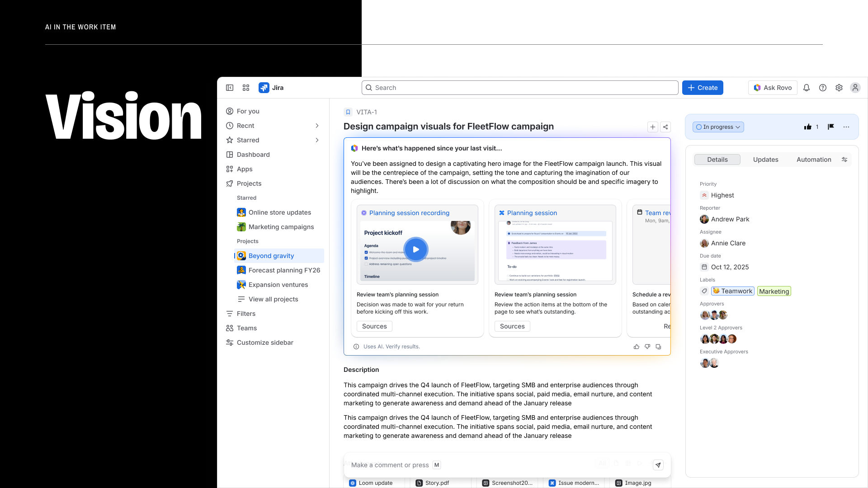Click the flag icon in the status panel

(x=831, y=127)
